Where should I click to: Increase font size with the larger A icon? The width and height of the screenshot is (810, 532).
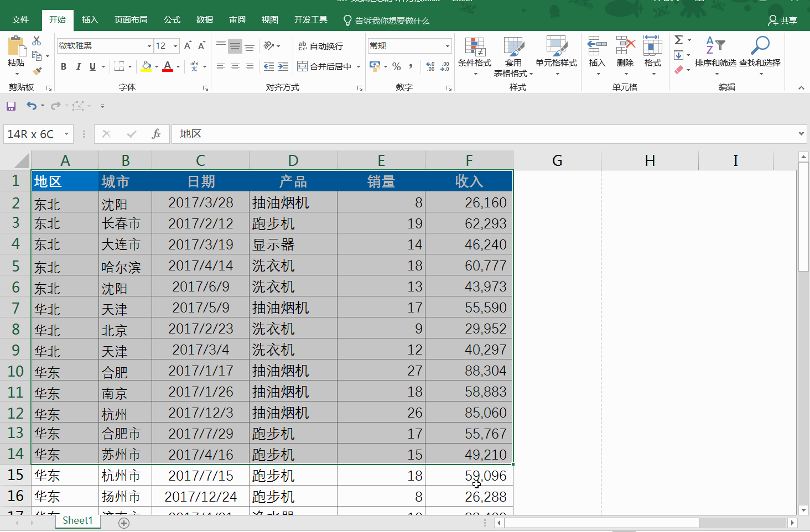[x=188, y=46]
